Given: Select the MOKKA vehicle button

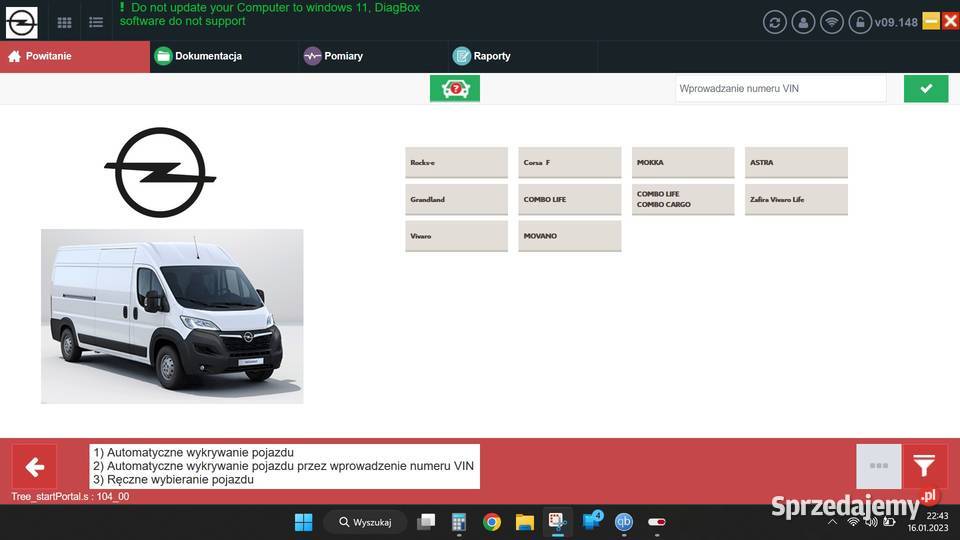Looking at the screenshot, I should [x=683, y=163].
